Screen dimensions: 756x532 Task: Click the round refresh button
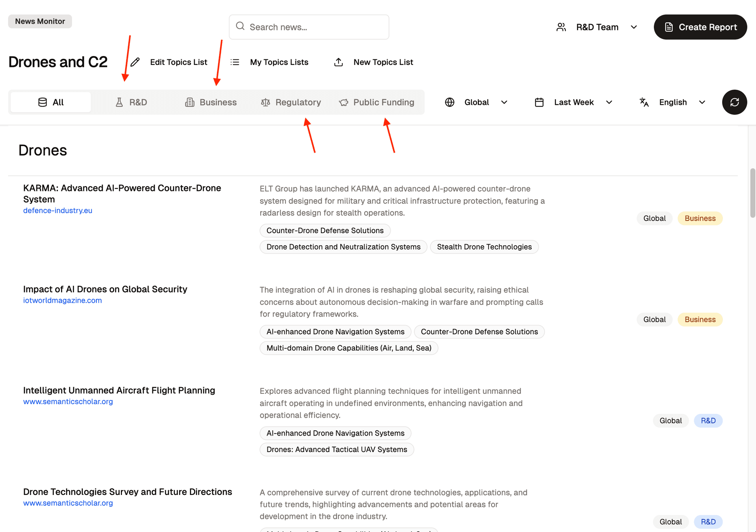[x=734, y=102]
